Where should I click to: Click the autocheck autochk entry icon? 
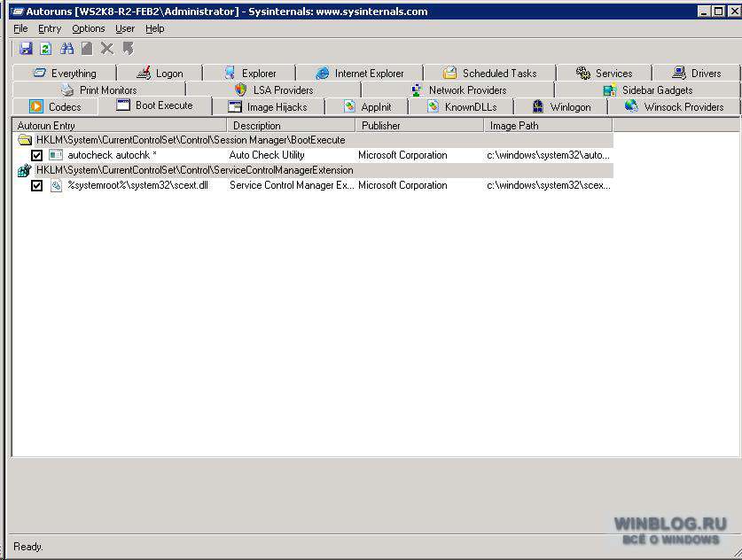(x=56, y=155)
